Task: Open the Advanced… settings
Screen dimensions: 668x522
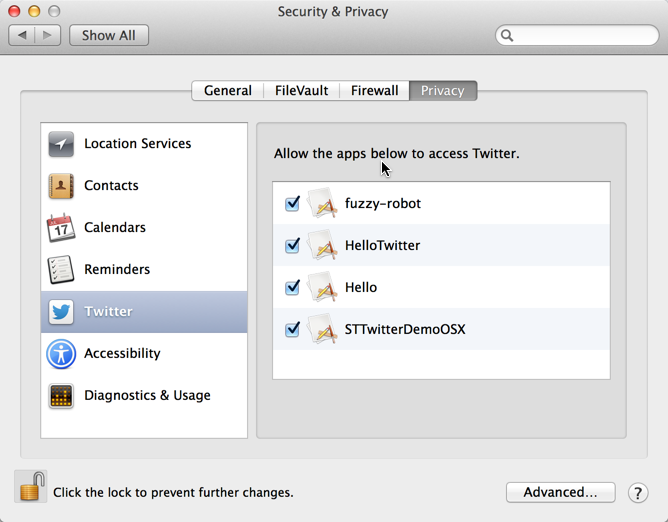Action: pos(561,493)
